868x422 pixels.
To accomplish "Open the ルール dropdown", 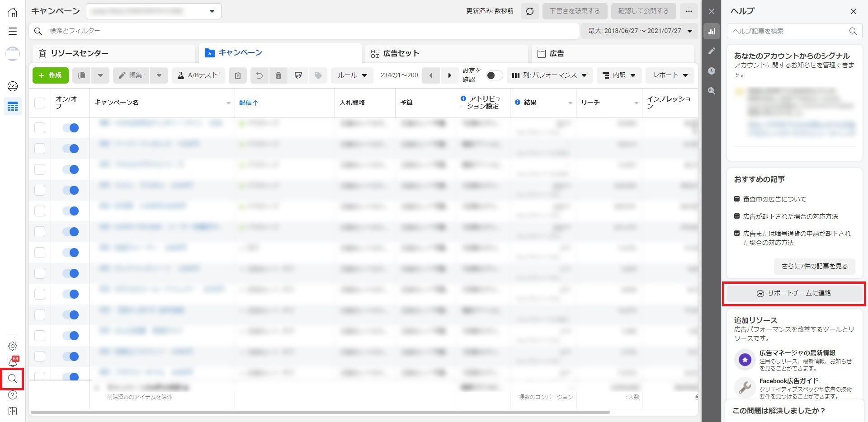I will [352, 75].
